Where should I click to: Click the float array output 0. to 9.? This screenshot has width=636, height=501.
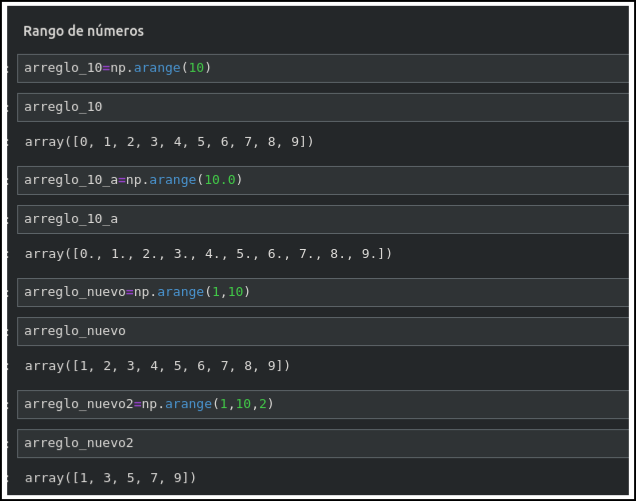(x=208, y=254)
